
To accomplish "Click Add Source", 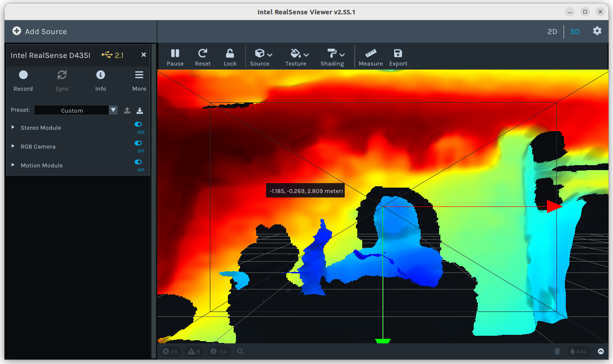I will pyautogui.click(x=40, y=31).
